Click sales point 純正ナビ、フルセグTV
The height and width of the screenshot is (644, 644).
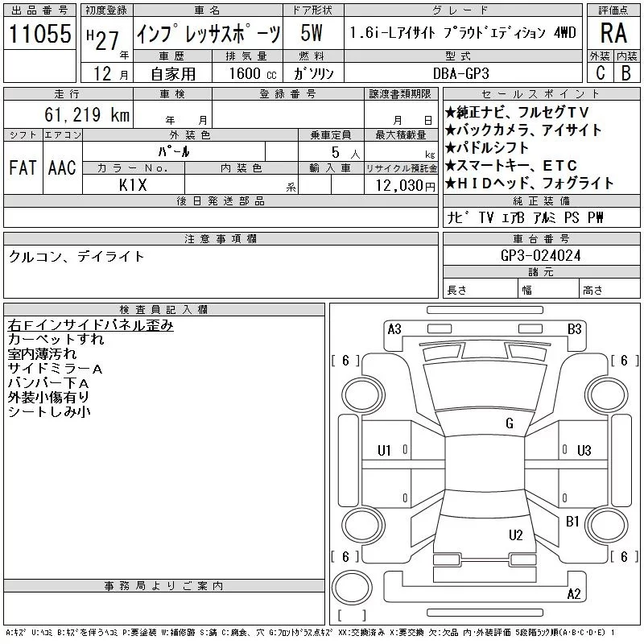(517, 112)
